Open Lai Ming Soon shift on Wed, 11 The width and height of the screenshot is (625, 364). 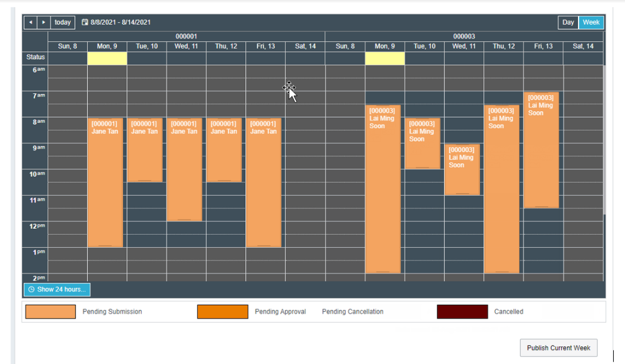462,169
